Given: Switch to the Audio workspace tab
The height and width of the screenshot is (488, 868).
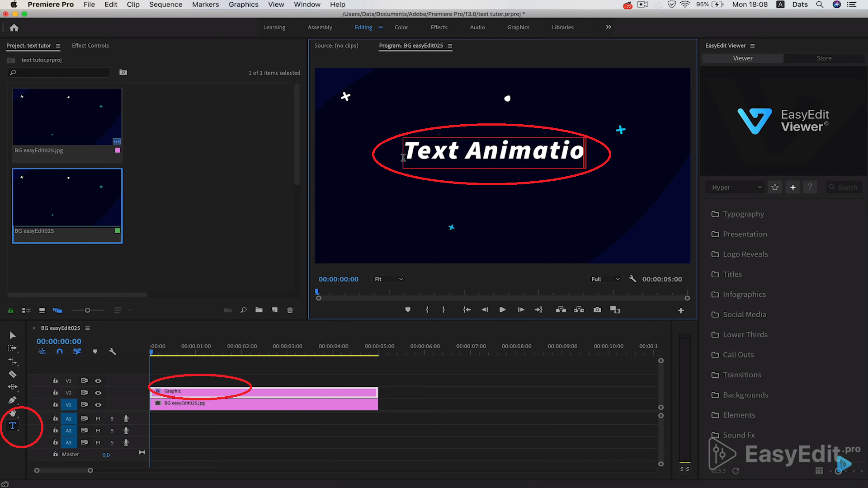Looking at the screenshot, I should click(477, 27).
